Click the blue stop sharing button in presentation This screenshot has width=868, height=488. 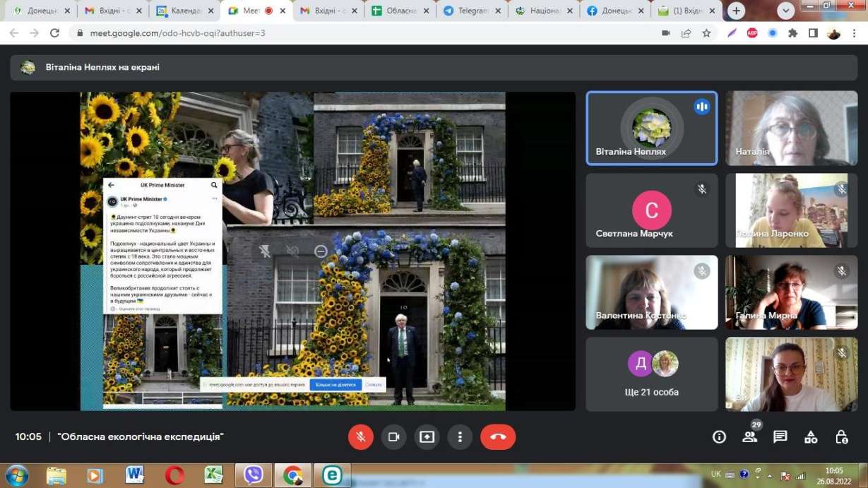pyautogui.click(x=335, y=385)
